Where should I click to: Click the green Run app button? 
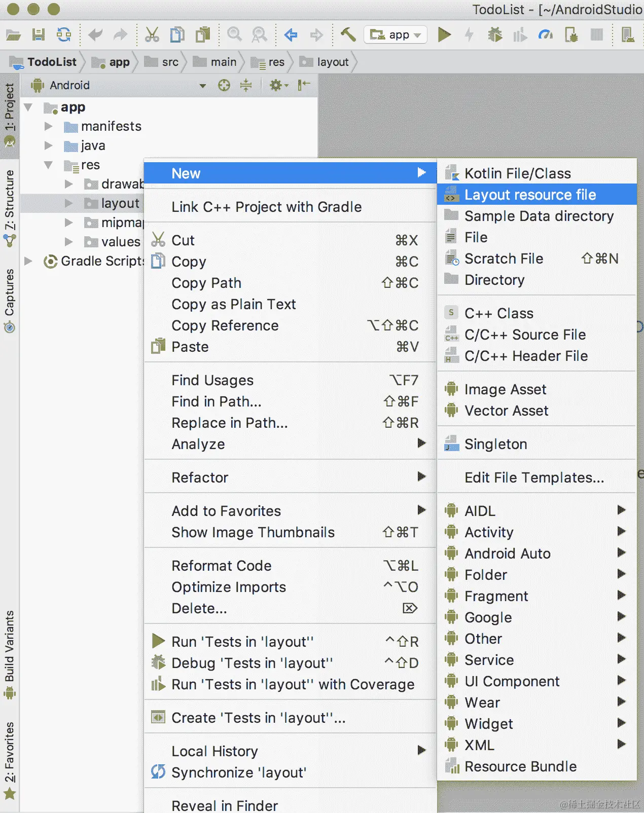[x=444, y=34]
